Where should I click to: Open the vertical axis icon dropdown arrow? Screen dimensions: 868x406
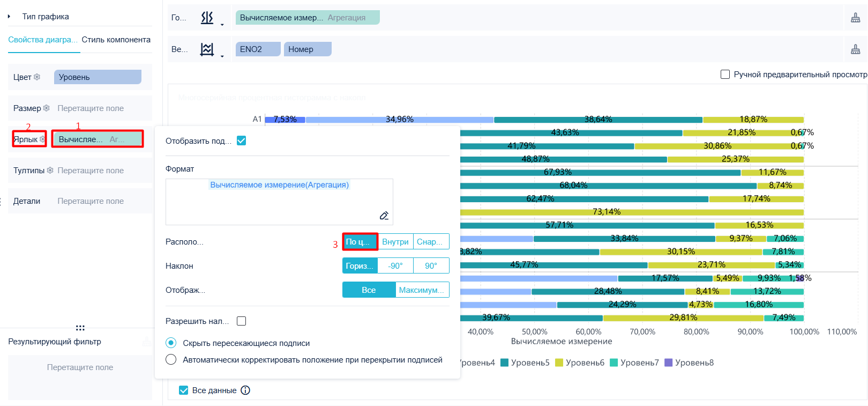[x=222, y=56]
